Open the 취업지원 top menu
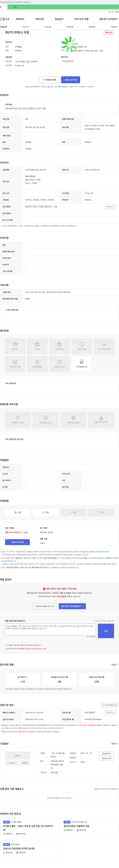This screenshot has width=119, height=868. tap(40, 19)
